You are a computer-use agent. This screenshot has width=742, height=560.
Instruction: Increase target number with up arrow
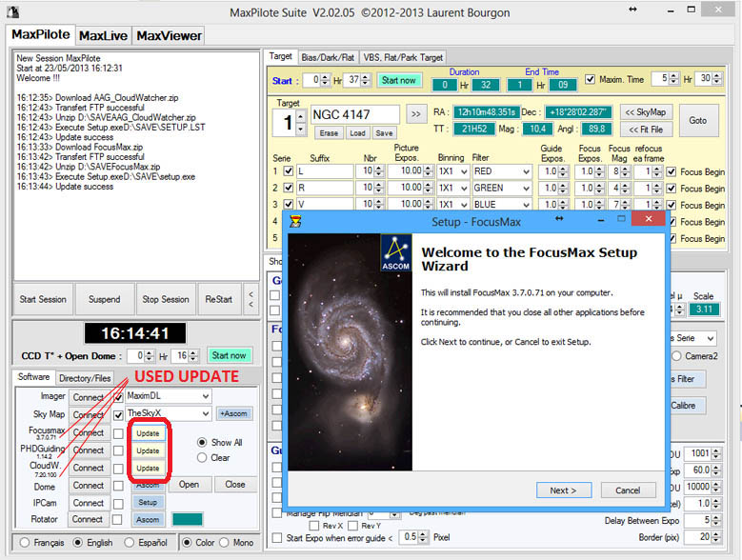[x=300, y=115]
